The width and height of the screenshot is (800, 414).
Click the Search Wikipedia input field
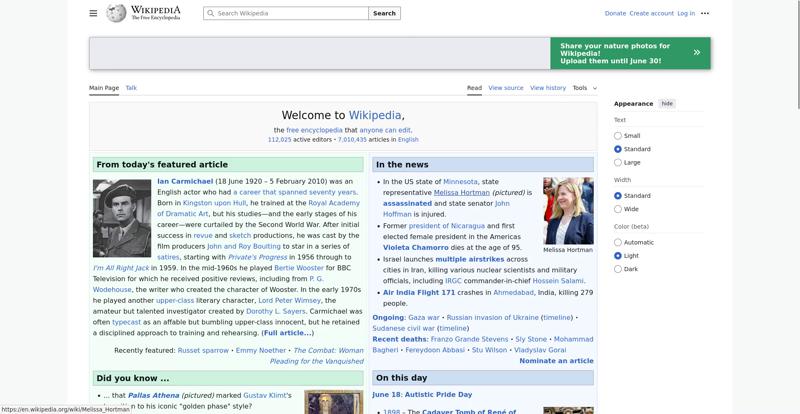pos(286,13)
